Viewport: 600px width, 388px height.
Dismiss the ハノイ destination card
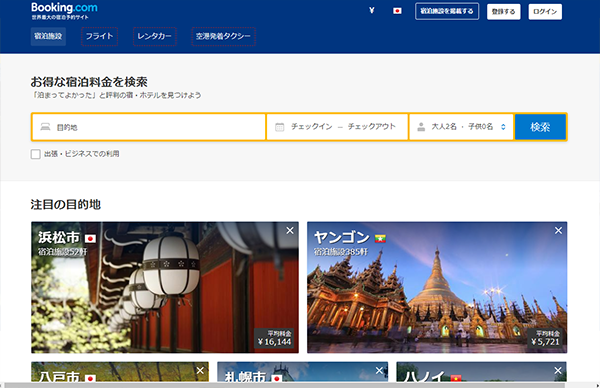(x=558, y=370)
